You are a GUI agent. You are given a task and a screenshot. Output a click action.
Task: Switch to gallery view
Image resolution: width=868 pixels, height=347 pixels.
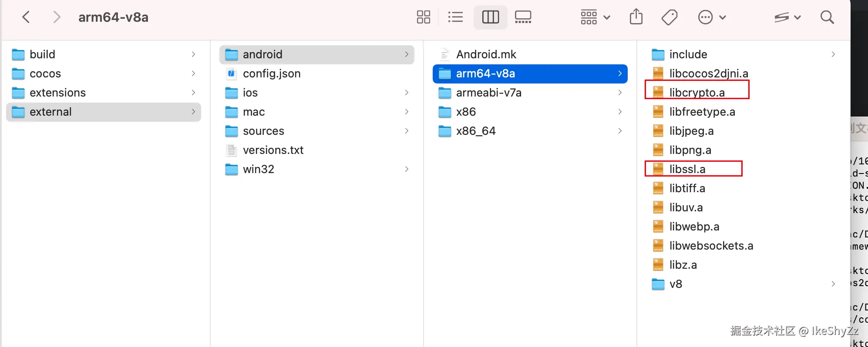[x=523, y=17]
